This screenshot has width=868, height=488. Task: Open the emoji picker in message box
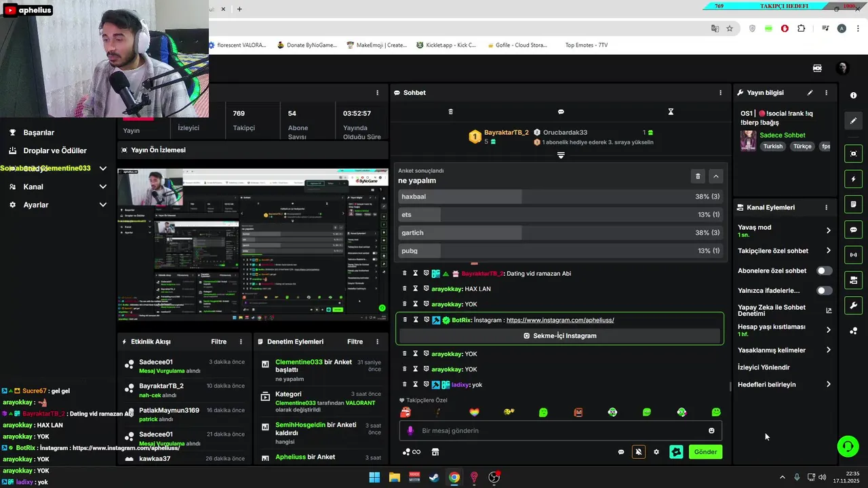click(x=711, y=430)
